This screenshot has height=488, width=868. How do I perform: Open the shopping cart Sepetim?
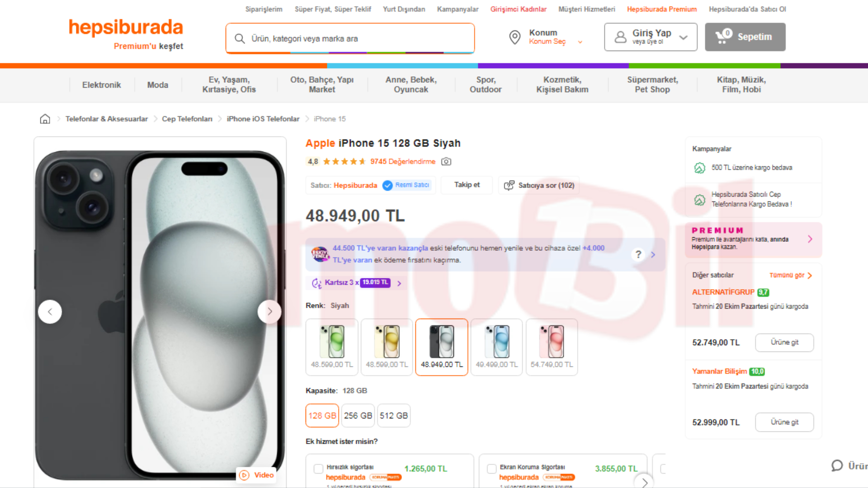click(745, 37)
